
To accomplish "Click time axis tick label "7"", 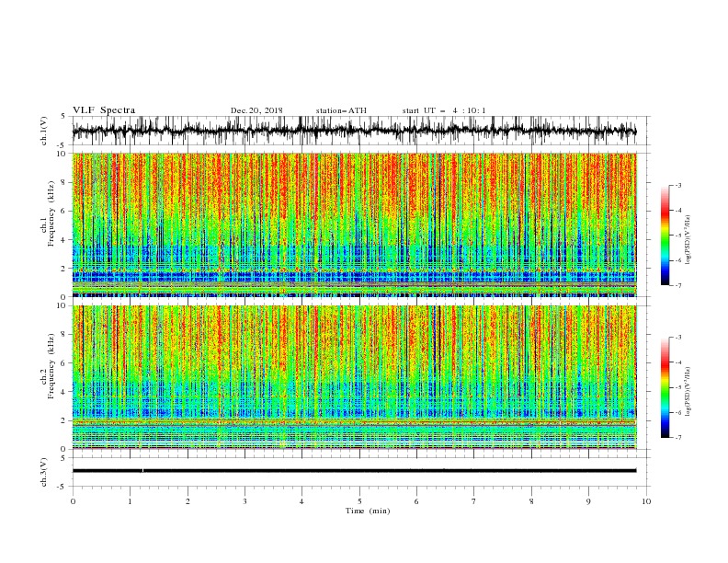I will (x=474, y=501).
